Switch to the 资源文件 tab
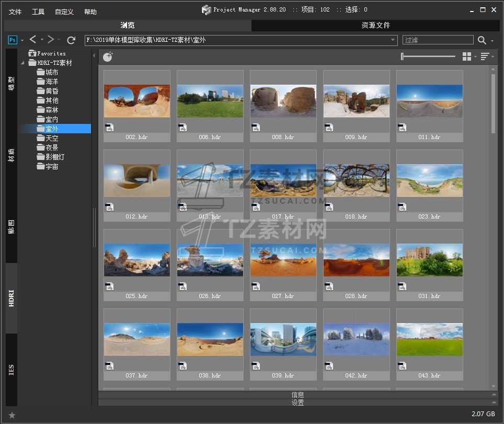Screen dimensions: 504x424 tap(375, 26)
